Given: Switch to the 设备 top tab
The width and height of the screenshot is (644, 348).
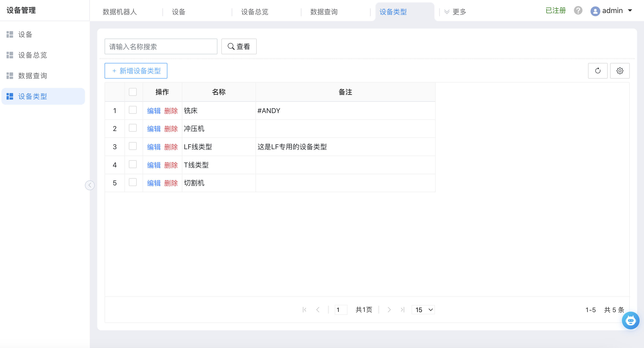Looking at the screenshot, I should [178, 12].
